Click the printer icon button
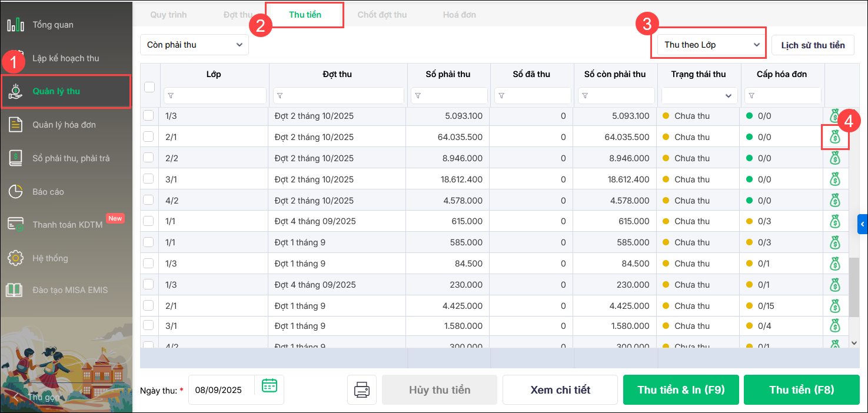This screenshot has height=413, width=868. pos(361,390)
